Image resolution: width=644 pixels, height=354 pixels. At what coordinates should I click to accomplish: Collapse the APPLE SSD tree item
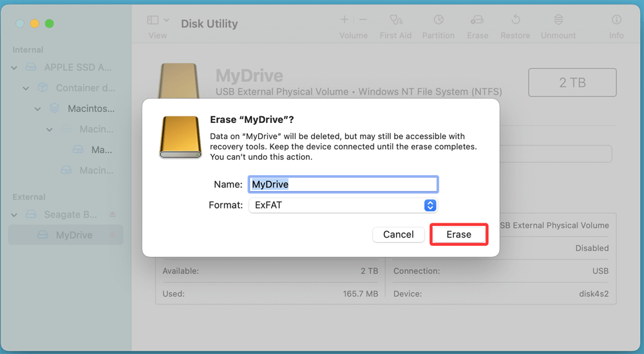click(x=14, y=68)
